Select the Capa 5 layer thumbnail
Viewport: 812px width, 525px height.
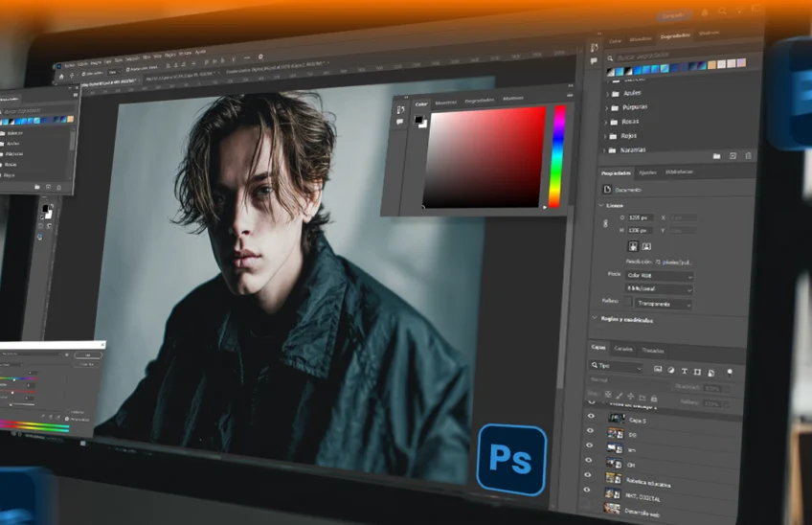click(617, 419)
